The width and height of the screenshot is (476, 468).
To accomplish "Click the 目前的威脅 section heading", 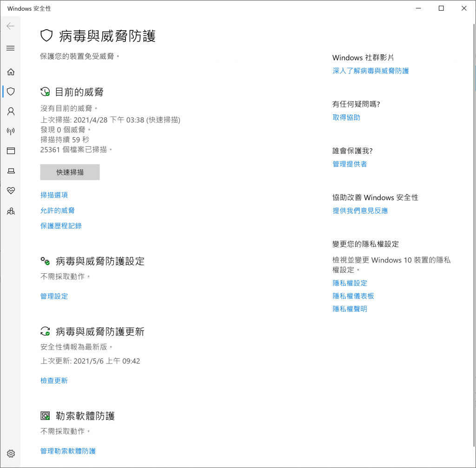I will [x=79, y=92].
